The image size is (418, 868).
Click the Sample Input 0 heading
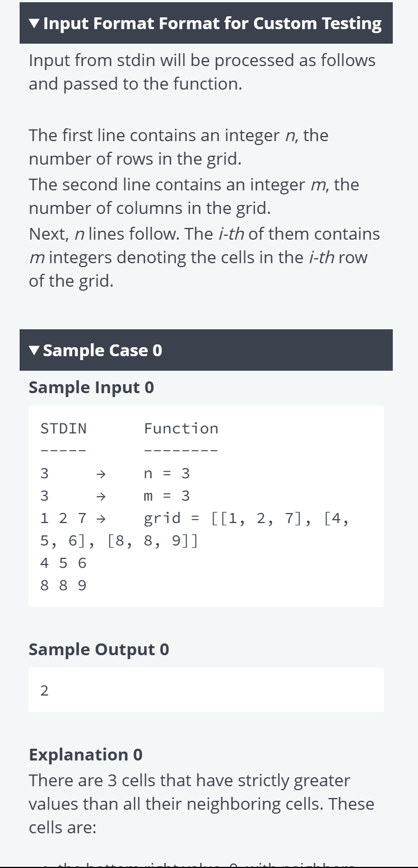(91, 387)
